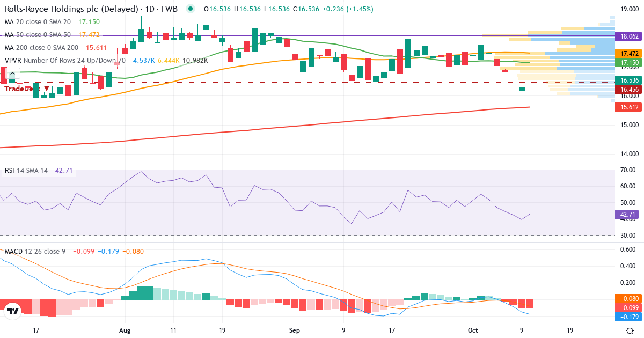
Task: Click the Sep date on time axis
Action: pyautogui.click(x=294, y=330)
